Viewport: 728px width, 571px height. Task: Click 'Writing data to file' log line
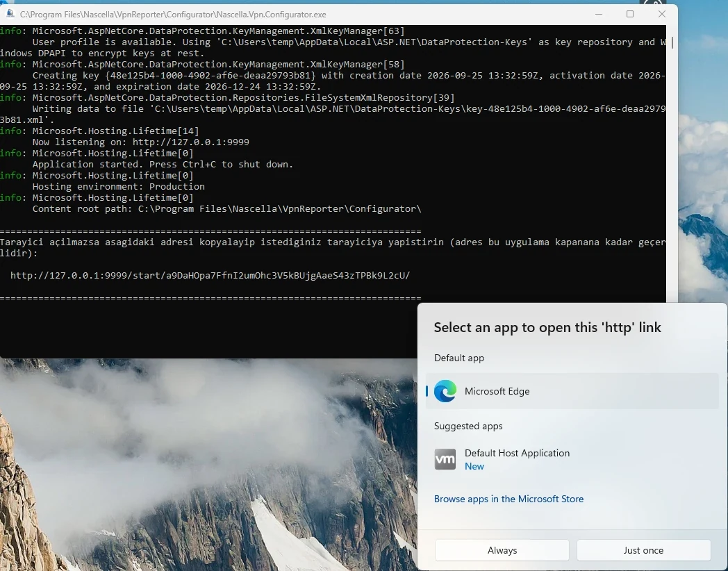pos(333,114)
